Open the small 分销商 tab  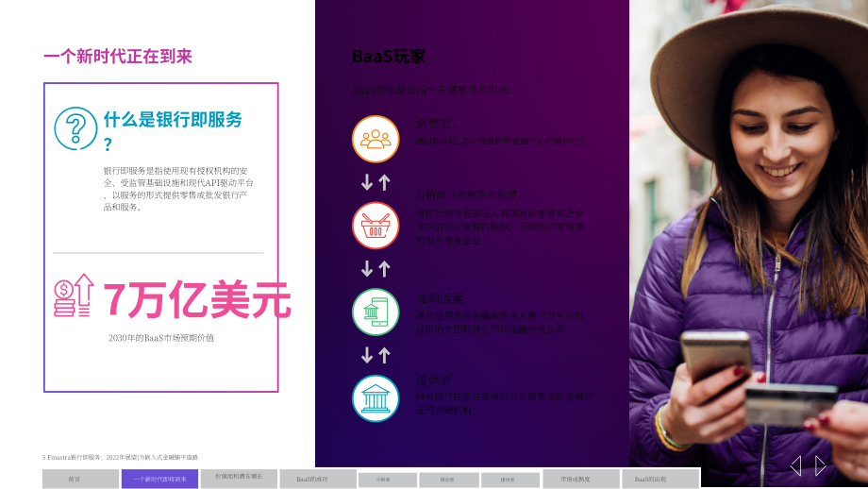[x=388, y=480]
